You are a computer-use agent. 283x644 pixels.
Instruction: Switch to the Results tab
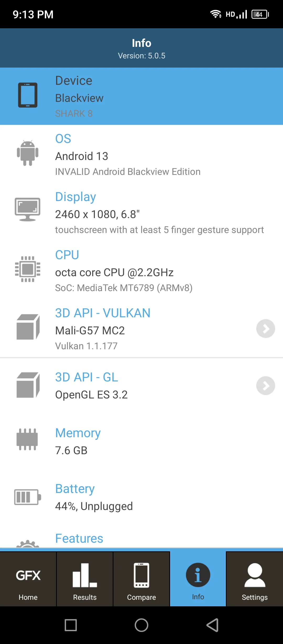[x=85, y=579]
